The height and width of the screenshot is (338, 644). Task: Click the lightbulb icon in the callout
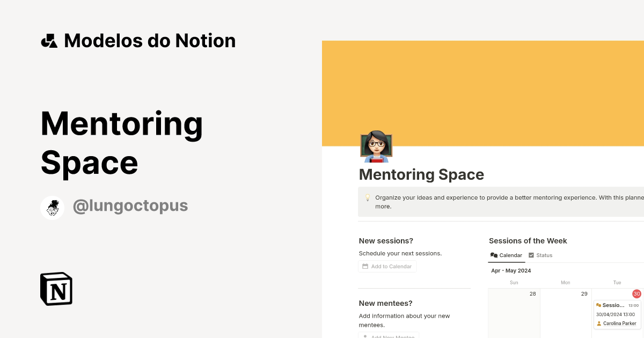[367, 197]
